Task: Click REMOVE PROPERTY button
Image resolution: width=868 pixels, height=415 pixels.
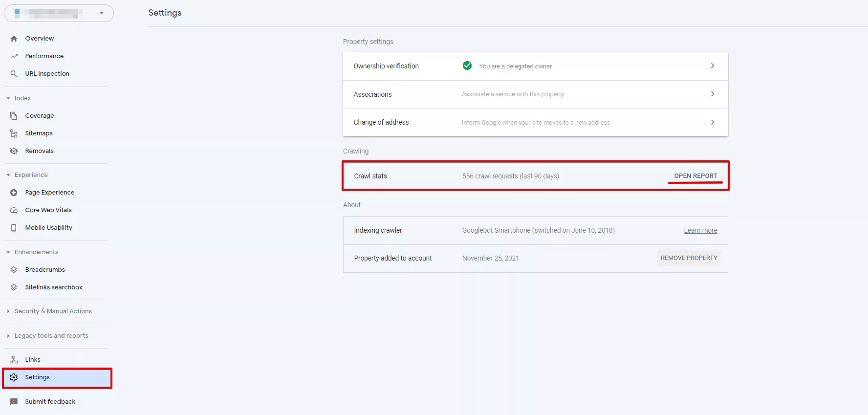Action: pos(689,258)
